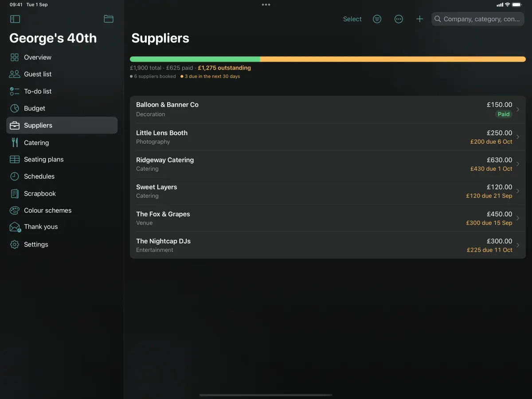
Task: Click the To-do list checklist icon
Action: (15, 91)
